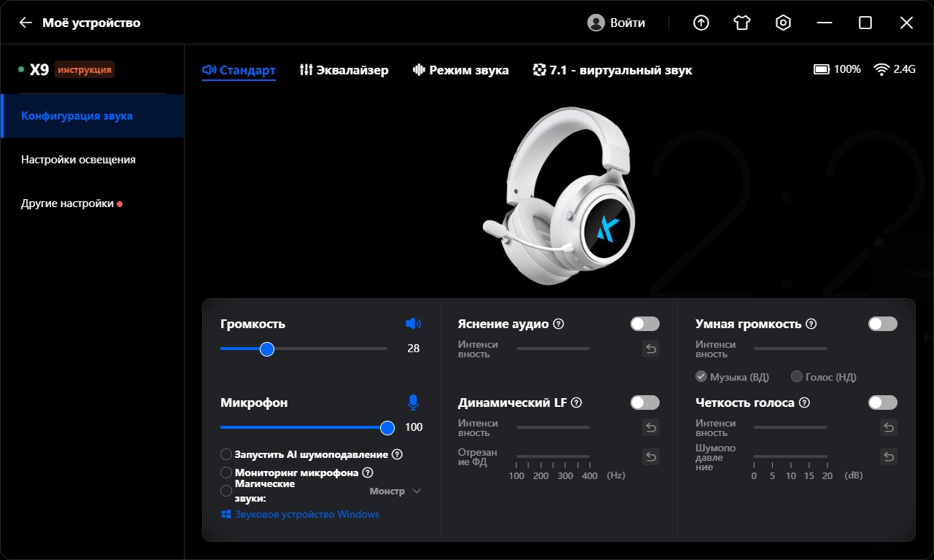The height and width of the screenshot is (560, 934).
Task: Open the hexagon settings icon
Action: 783,23
